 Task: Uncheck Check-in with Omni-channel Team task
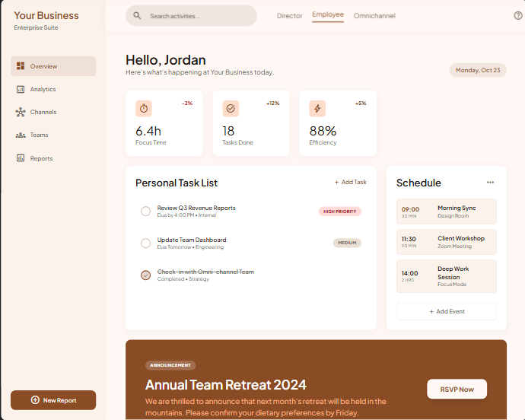click(145, 275)
